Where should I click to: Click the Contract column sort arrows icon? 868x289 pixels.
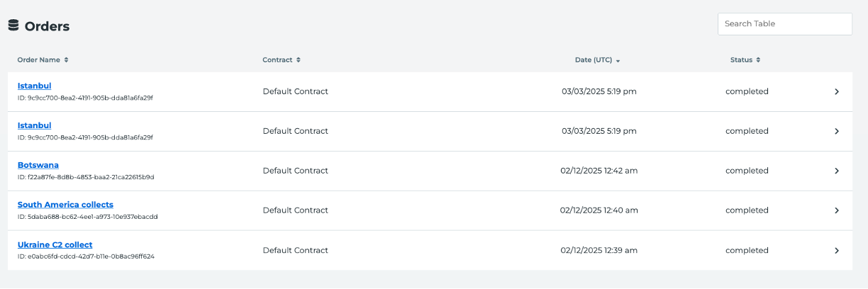[x=299, y=60]
